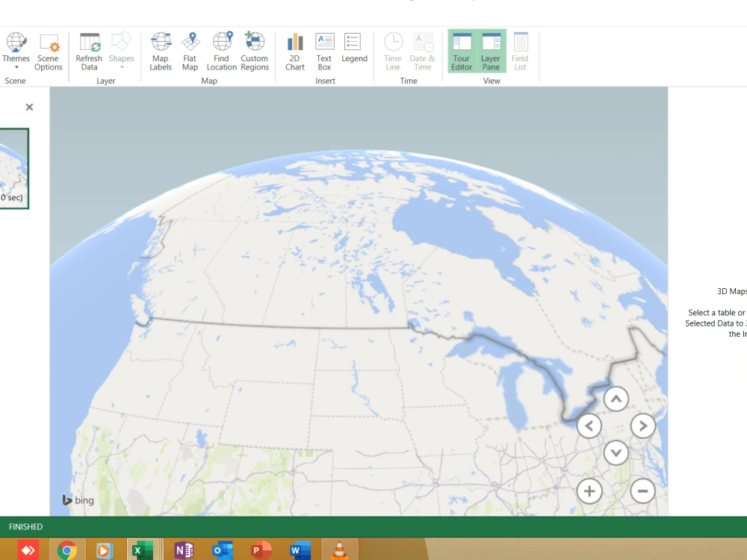The image size is (747, 560).
Task: Open OneNote from the taskbar
Action: [x=184, y=550]
